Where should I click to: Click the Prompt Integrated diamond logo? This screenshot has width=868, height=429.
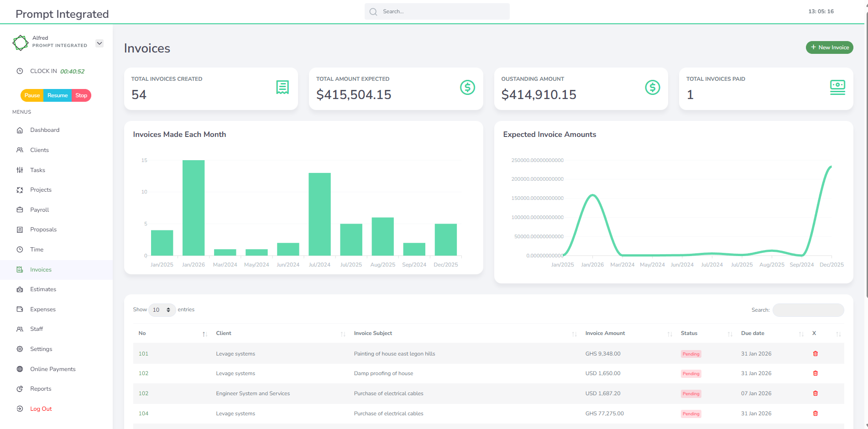point(21,42)
